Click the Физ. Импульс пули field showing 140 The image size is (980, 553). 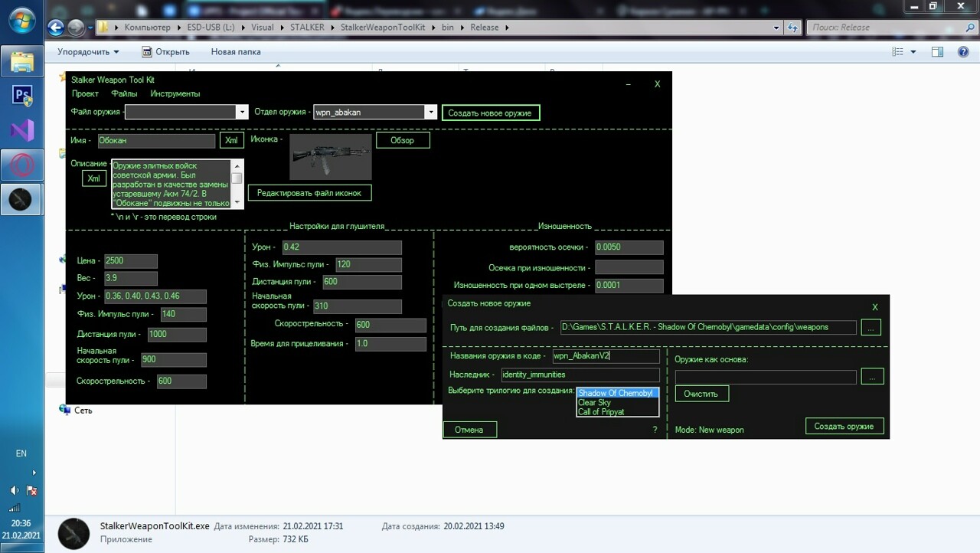click(183, 314)
